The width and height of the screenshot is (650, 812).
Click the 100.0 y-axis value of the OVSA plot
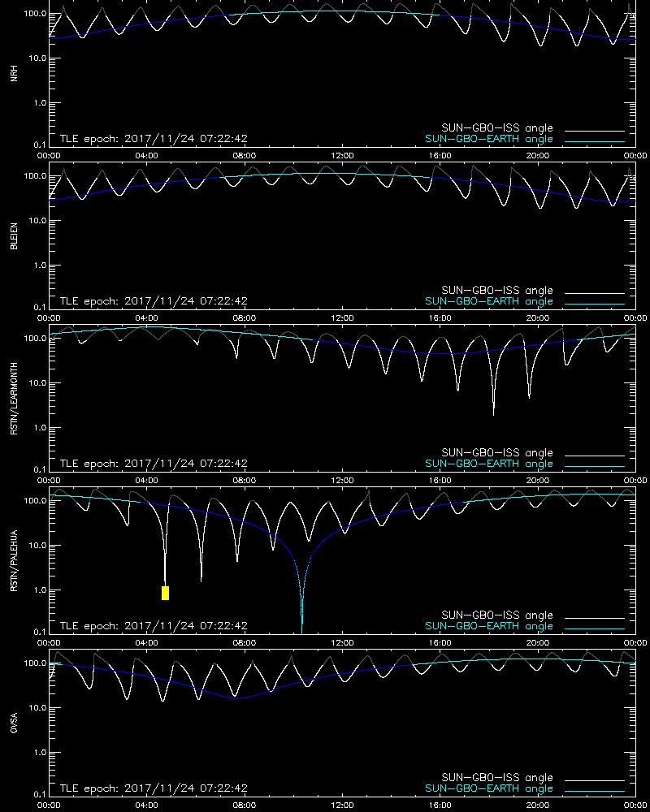click(x=35, y=663)
